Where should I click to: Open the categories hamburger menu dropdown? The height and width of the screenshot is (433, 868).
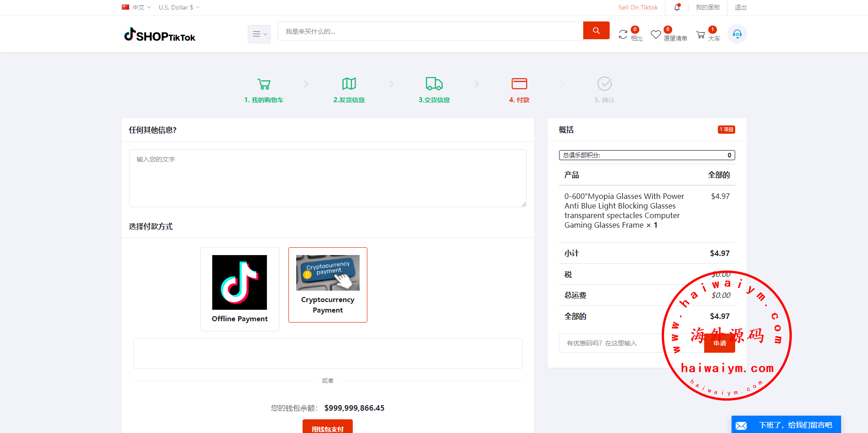click(x=259, y=34)
